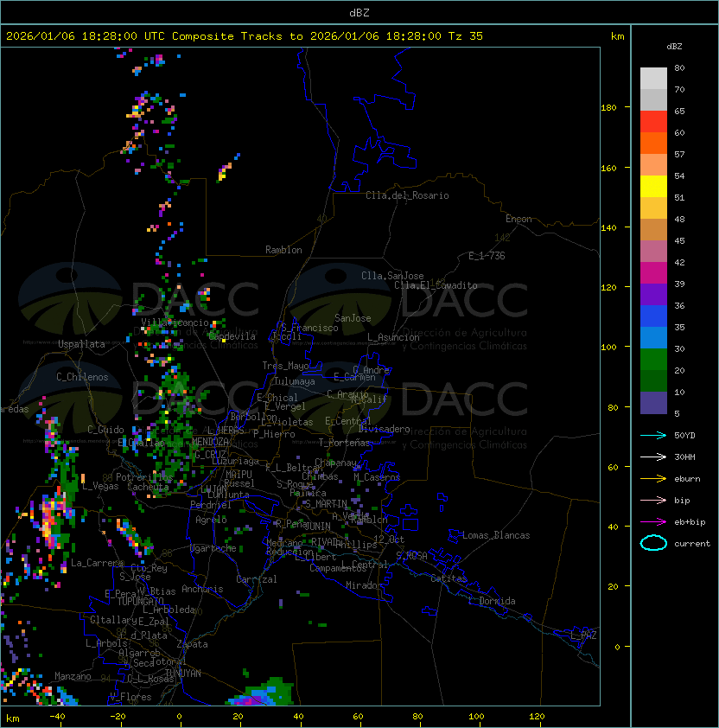The width and height of the screenshot is (719, 728).
Task: Click the 'L_Asuncion' map label
Action: click(393, 337)
